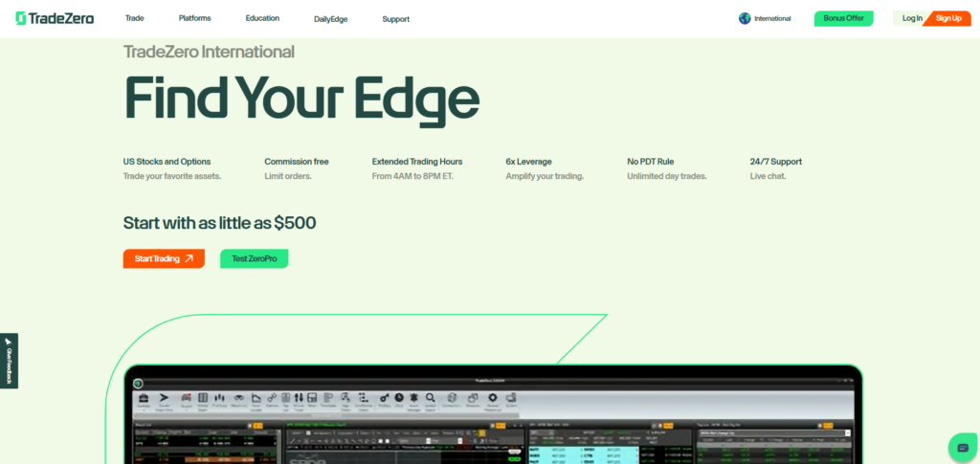Click 'Start with as little as $500'
Screen dimensions: 980x464
click(x=219, y=223)
